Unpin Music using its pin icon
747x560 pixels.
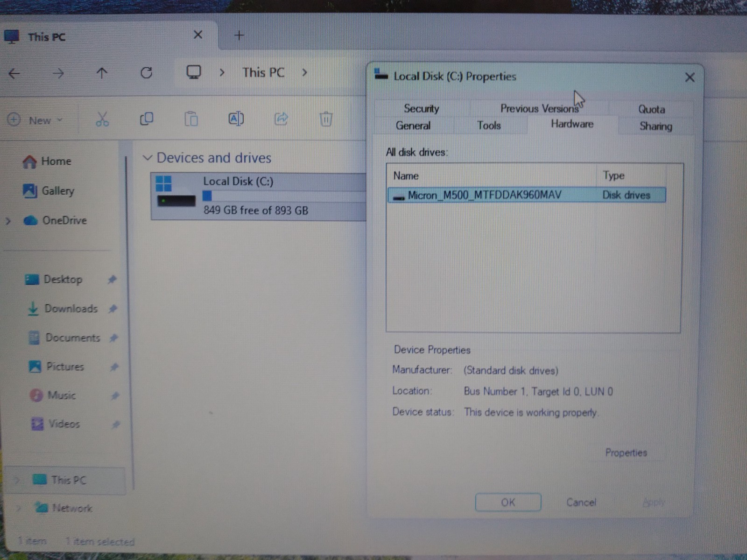tap(115, 396)
